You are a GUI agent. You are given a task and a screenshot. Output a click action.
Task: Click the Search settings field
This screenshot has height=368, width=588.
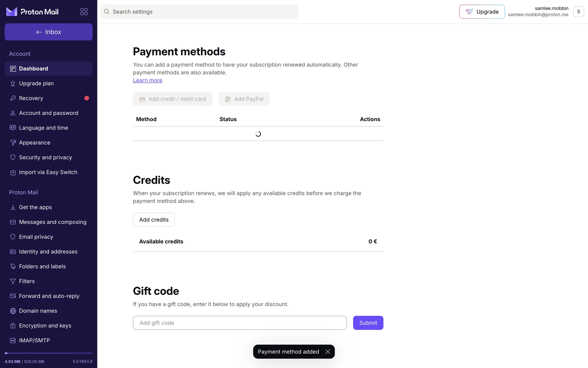click(202, 12)
